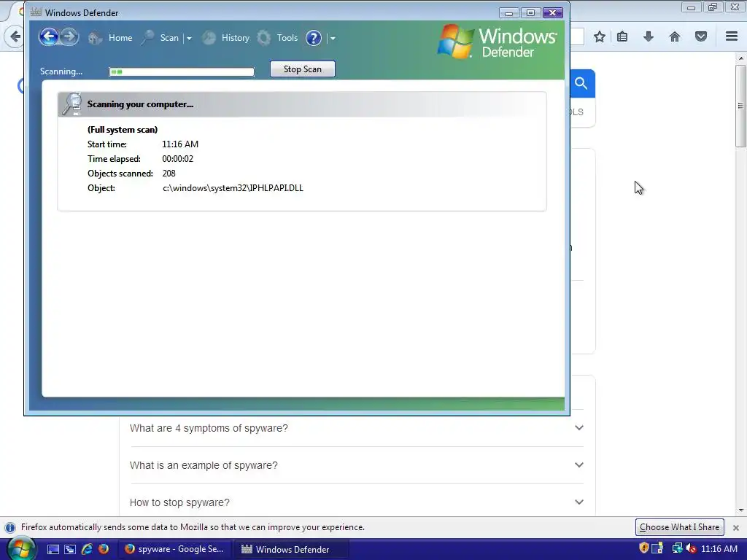Click the Home house icon in Defender
Screen dimensions: 747x560
[x=96, y=38]
